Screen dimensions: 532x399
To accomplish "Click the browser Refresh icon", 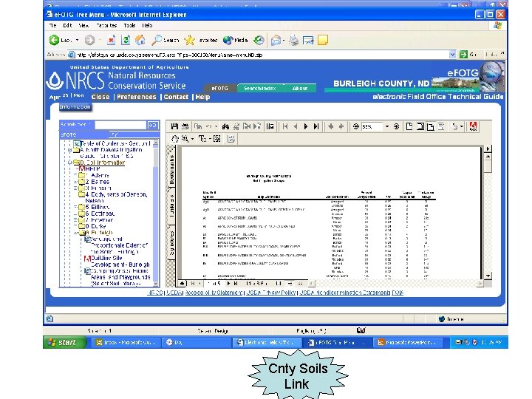I will 126,40.
